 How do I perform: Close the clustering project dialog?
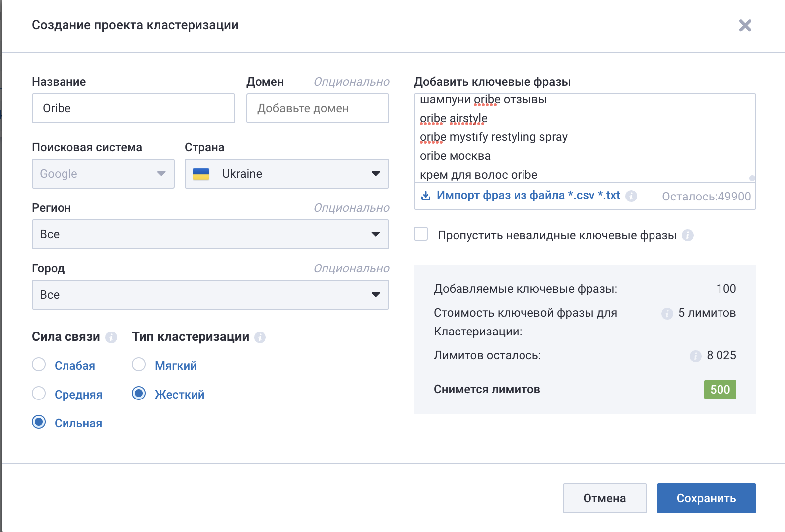(745, 25)
